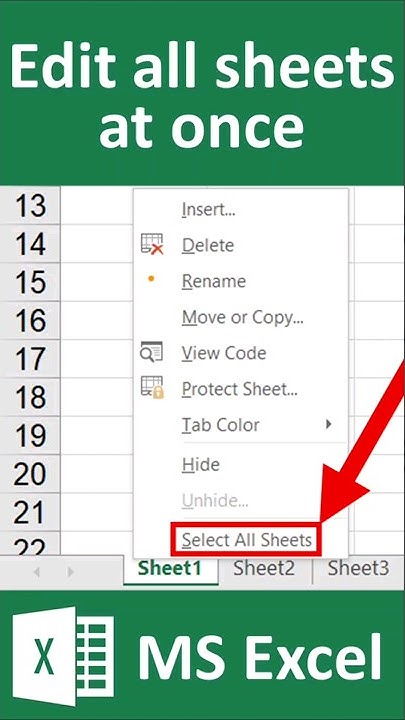
Task: Click the orange Rename bullet icon
Action: (x=151, y=279)
